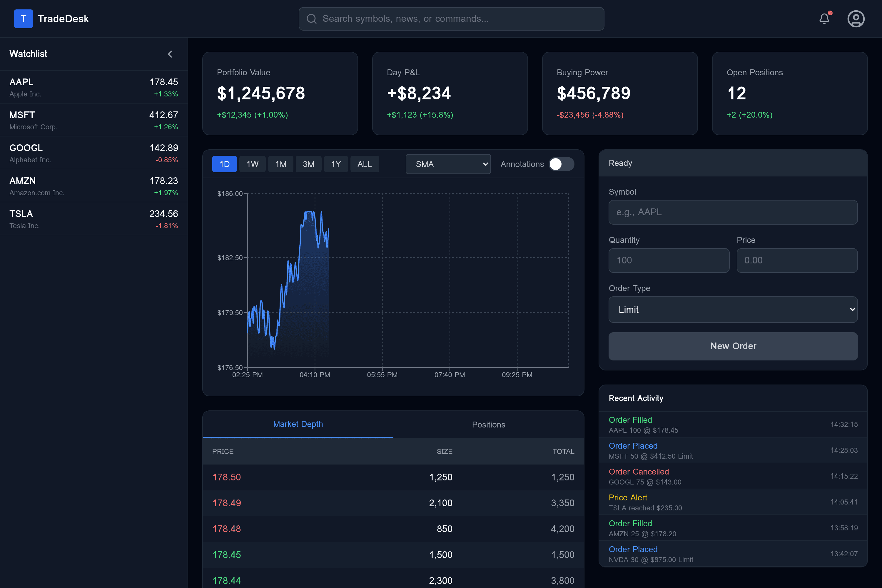Open the SMA indicator dropdown

(448, 164)
